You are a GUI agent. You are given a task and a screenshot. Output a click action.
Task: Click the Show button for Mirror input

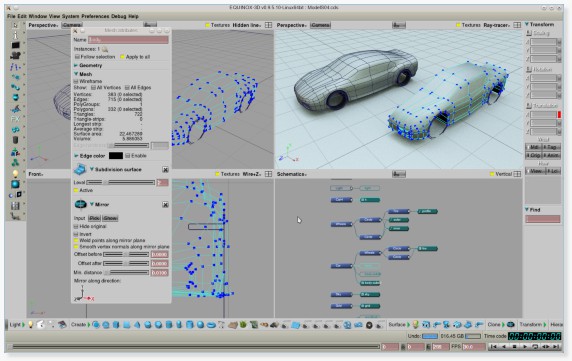[x=110, y=218]
